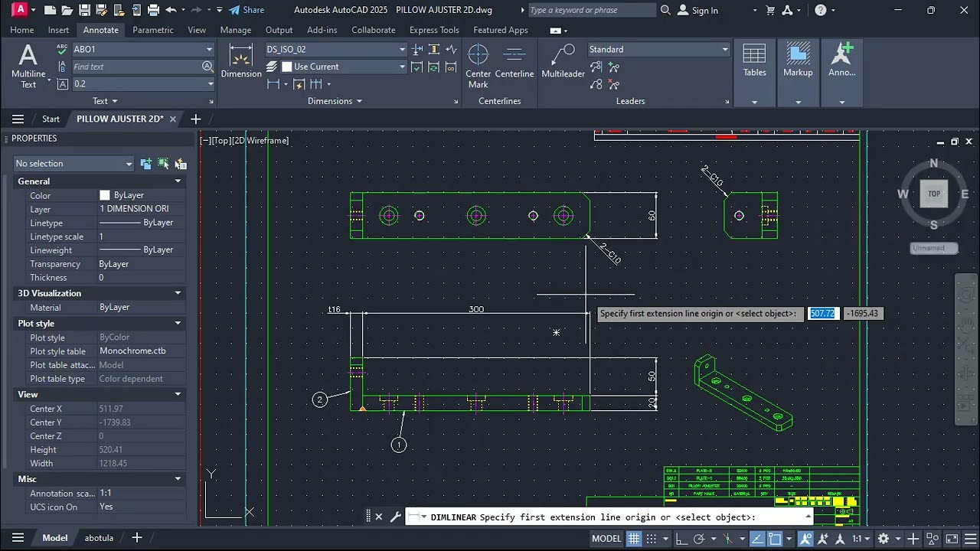The image size is (980, 551).
Task: Click the search magnifier icon
Action: click(x=665, y=10)
